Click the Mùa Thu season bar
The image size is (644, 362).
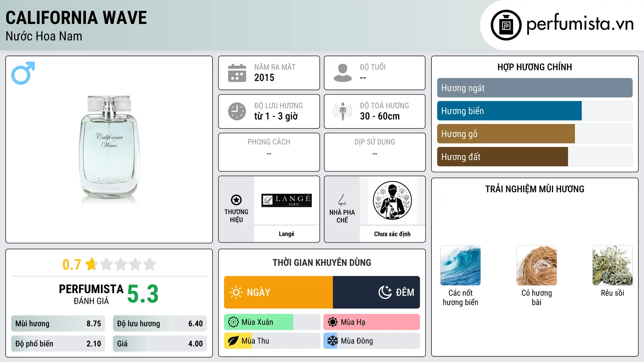click(x=272, y=341)
